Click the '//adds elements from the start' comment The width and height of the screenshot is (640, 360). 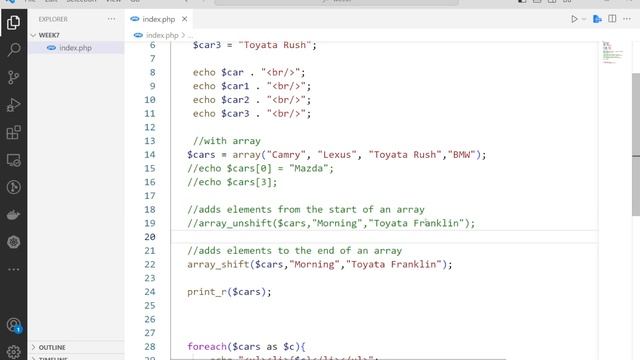(306, 209)
